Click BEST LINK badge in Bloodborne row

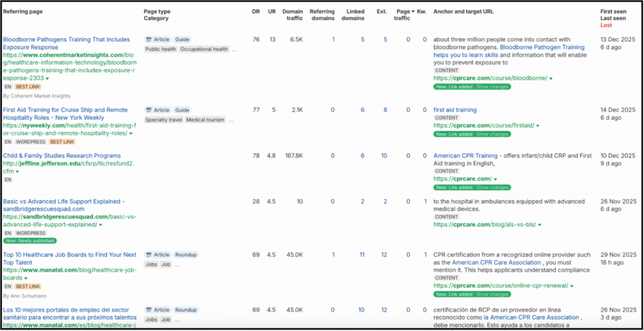tap(28, 87)
